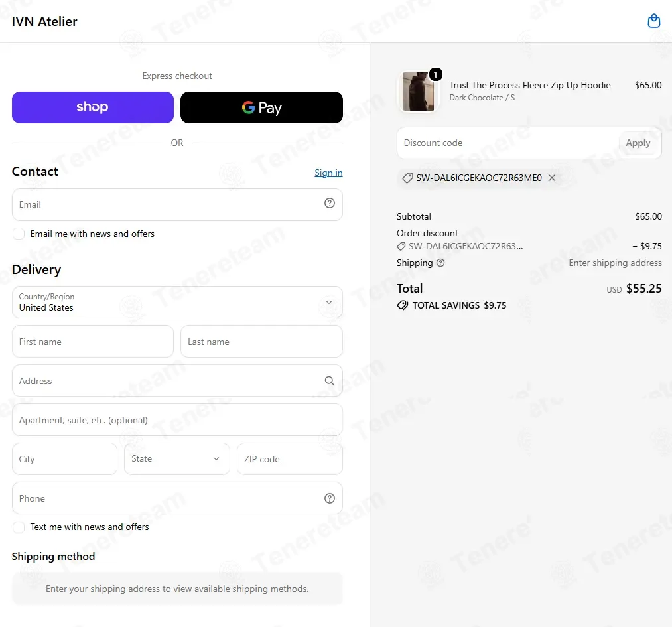Click the Order discount tag icon
The height and width of the screenshot is (627, 672).
coord(401,246)
